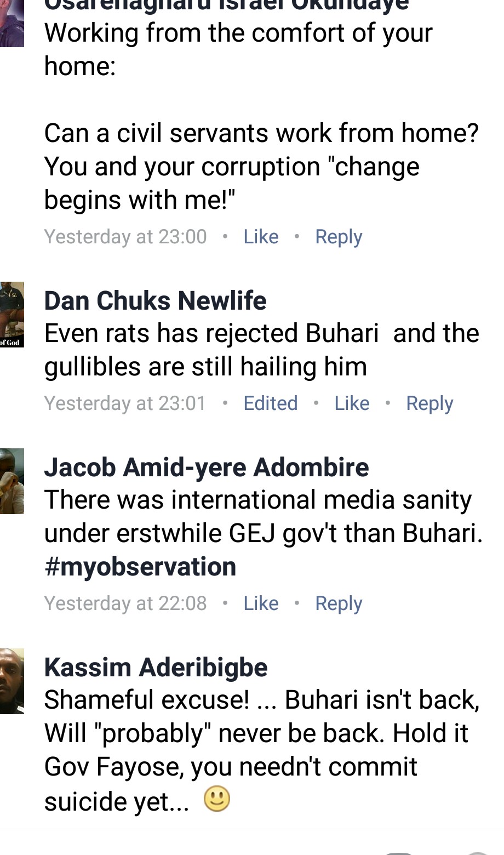Like the civil servants work-from-home comment
This screenshot has width=504, height=855.
[261, 237]
